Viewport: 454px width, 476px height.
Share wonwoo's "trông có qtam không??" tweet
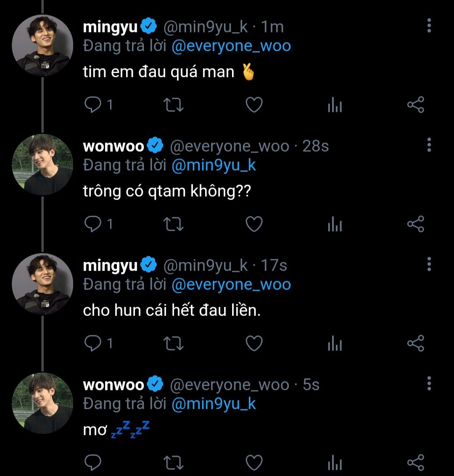[416, 224]
